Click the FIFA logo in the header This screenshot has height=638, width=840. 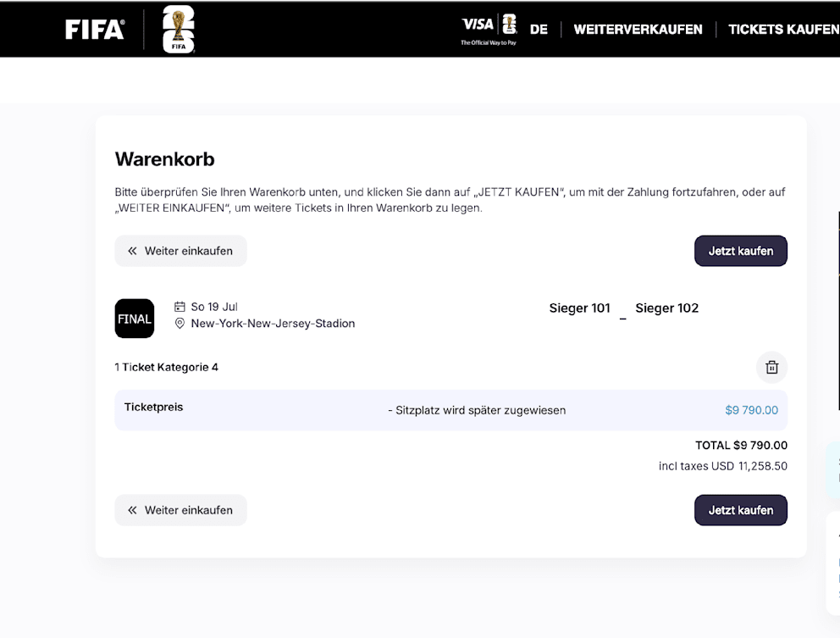coord(95,30)
